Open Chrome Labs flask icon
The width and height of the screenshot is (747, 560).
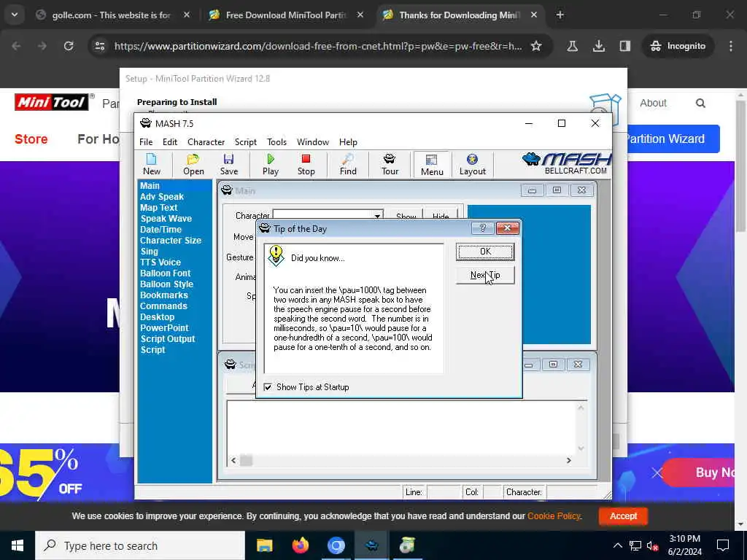[x=573, y=46]
